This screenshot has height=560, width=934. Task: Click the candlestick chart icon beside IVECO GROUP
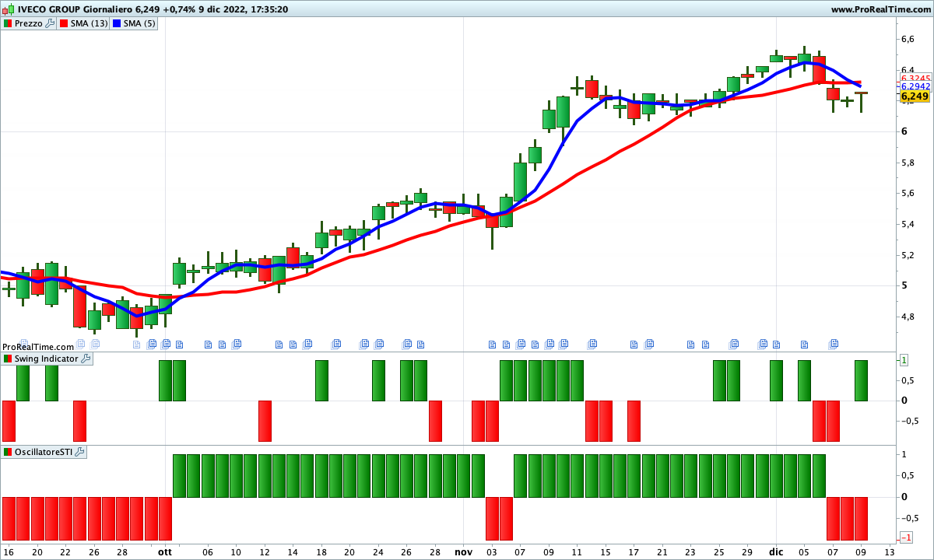pos(8,9)
